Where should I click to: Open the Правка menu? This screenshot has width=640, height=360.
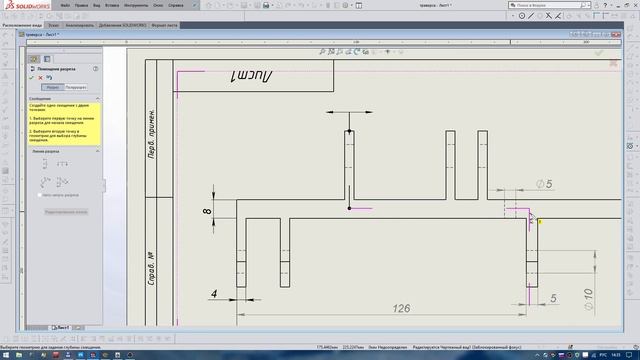tap(81, 5)
